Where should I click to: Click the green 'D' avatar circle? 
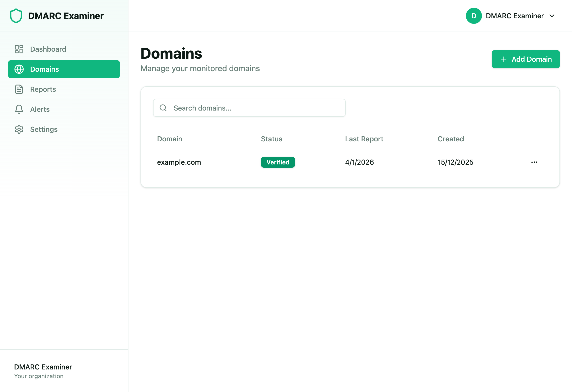[474, 16]
